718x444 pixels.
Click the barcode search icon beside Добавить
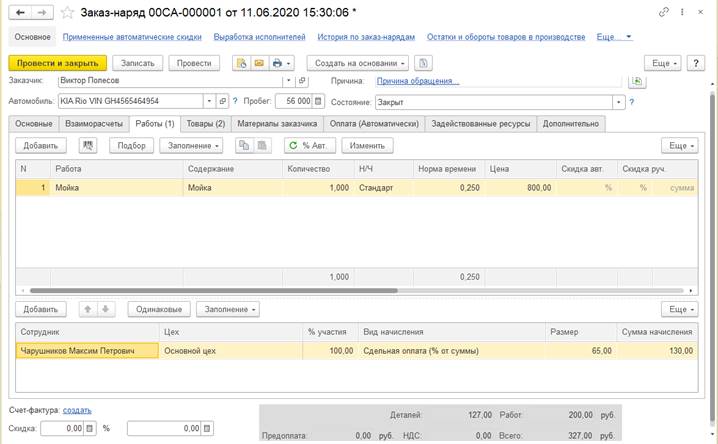[87, 145]
